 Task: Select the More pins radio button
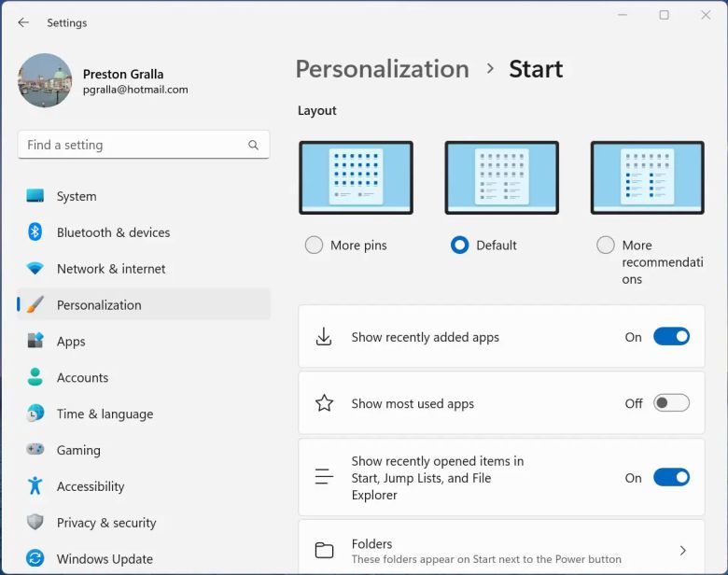pyautogui.click(x=315, y=245)
